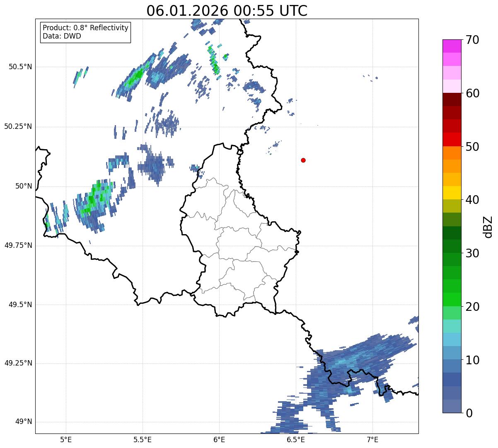Click the "Product: 0.8° Reflectivity" label
The height and width of the screenshot is (448, 498).
click(x=86, y=28)
